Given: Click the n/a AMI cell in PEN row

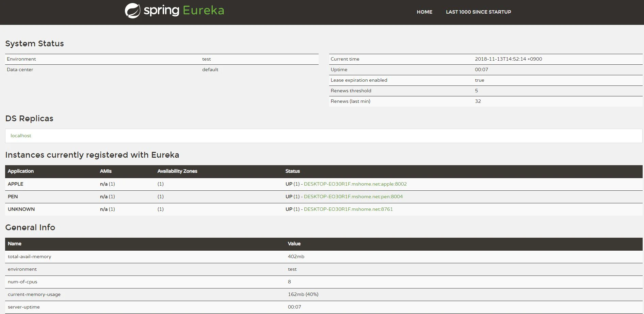Looking at the screenshot, I should pos(107,197).
